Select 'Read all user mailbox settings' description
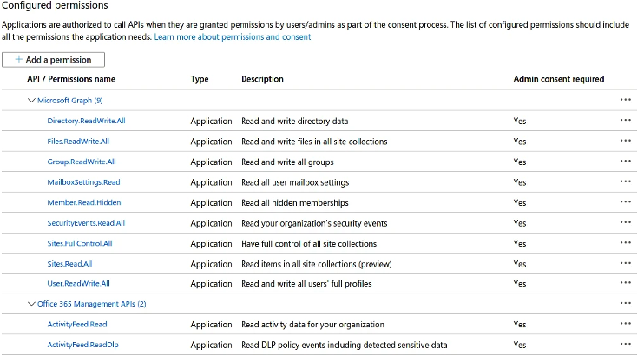Viewport: 644px width, 356px height. point(295,182)
